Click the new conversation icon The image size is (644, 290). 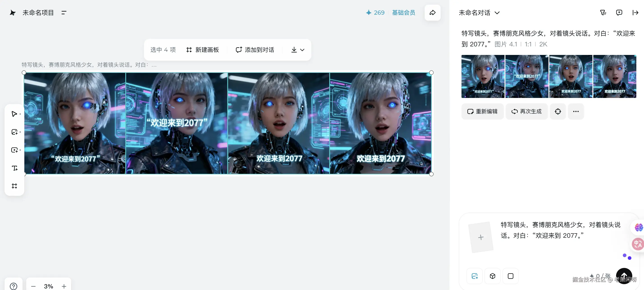[x=619, y=12]
